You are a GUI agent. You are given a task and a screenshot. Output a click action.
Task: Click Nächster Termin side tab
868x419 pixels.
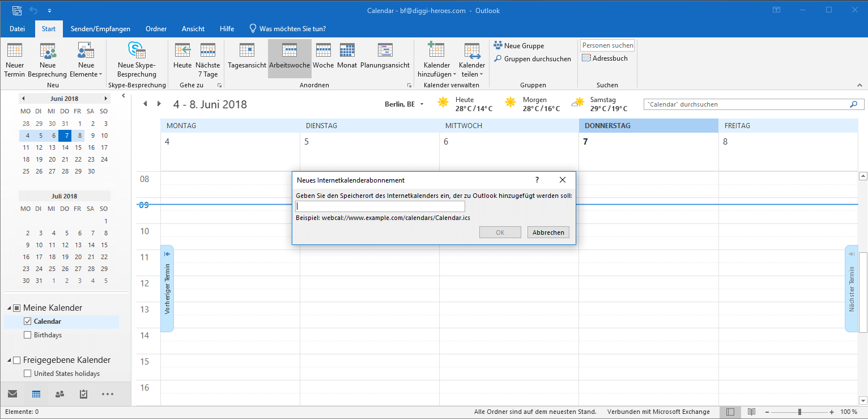[852, 289]
